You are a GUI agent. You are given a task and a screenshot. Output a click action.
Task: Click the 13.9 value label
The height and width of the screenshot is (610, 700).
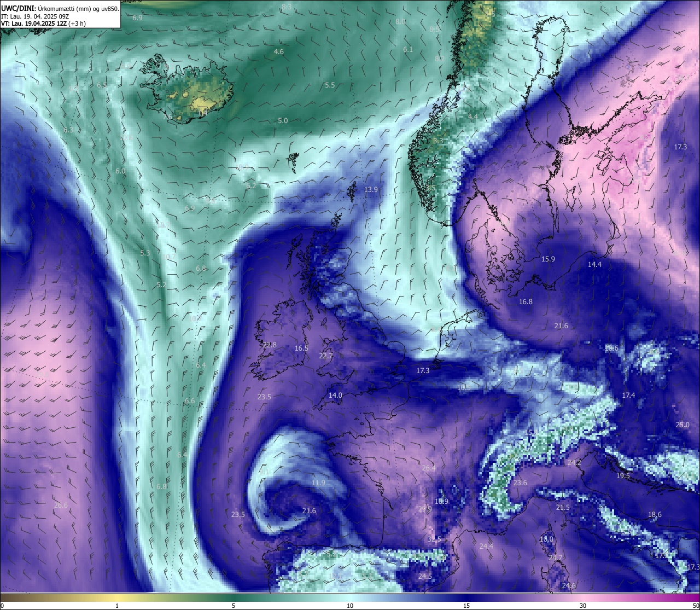tap(371, 189)
